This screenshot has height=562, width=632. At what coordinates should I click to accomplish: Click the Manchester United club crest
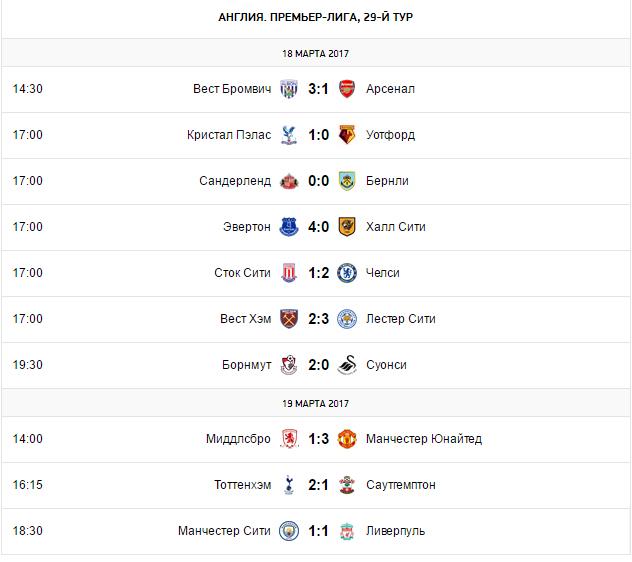point(347,439)
